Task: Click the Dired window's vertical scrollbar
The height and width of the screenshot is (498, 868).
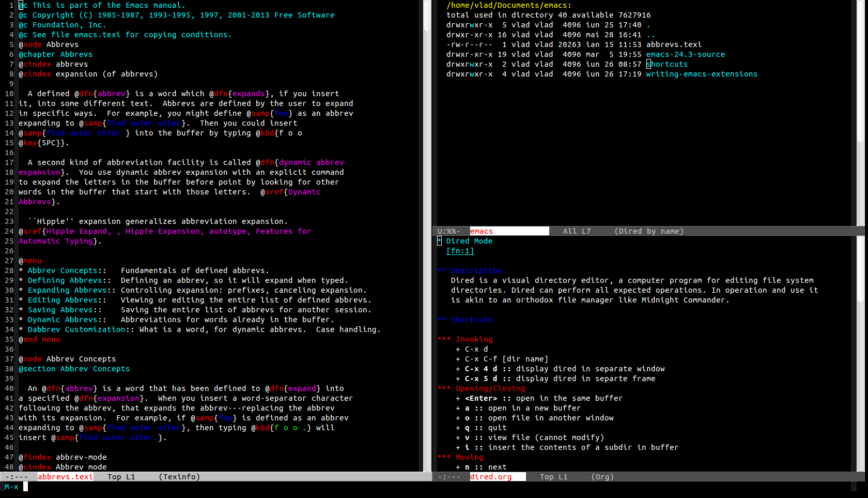Action: pyautogui.click(x=860, y=113)
